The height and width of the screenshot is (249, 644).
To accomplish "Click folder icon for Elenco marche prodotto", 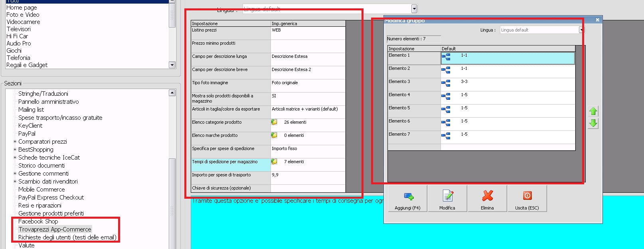I will (x=274, y=135).
